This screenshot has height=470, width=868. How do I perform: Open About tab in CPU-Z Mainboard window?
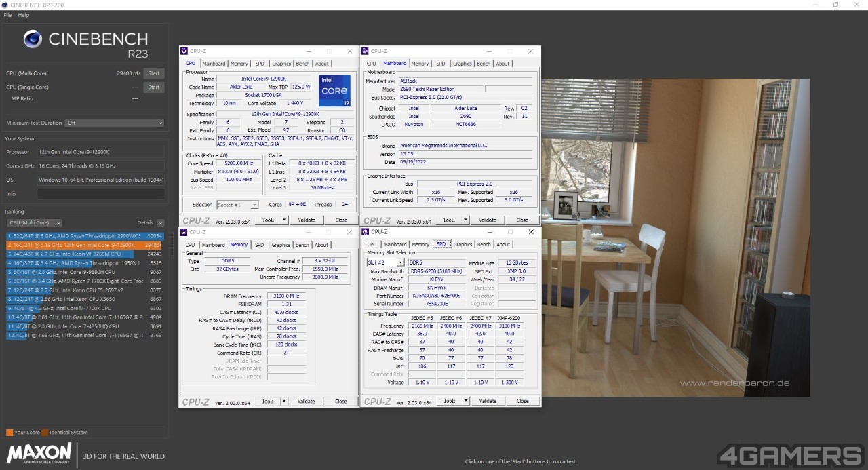(x=502, y=64)
